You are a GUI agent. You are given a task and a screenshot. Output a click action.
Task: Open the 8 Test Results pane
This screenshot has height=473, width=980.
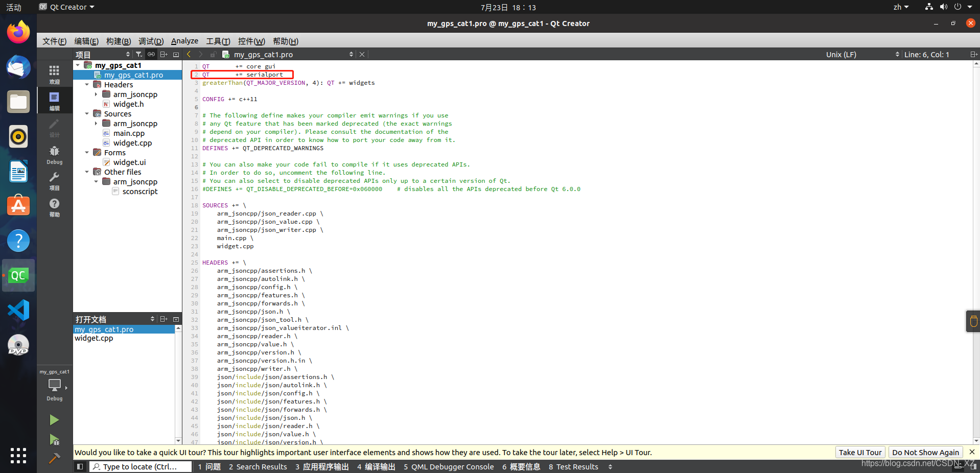click(573, 466)
